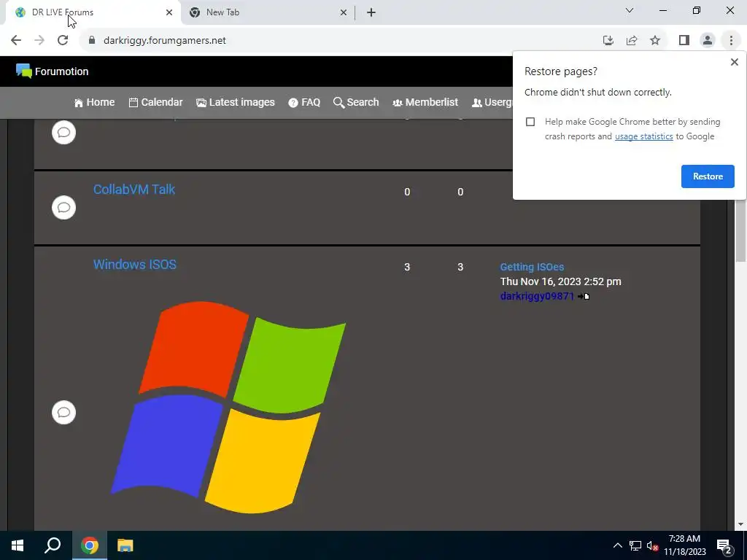
Task: Open the Chrome profile icon
Action: point(708,41)
